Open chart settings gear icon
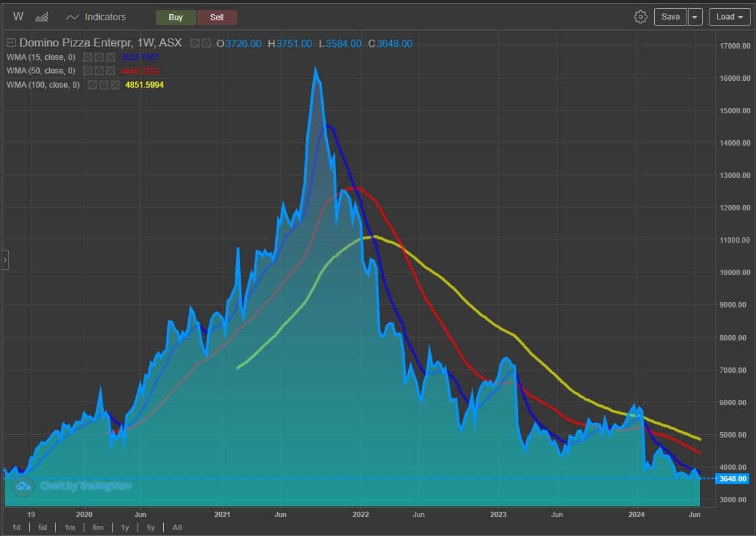 pyautogui.click(x=640, y=17)
